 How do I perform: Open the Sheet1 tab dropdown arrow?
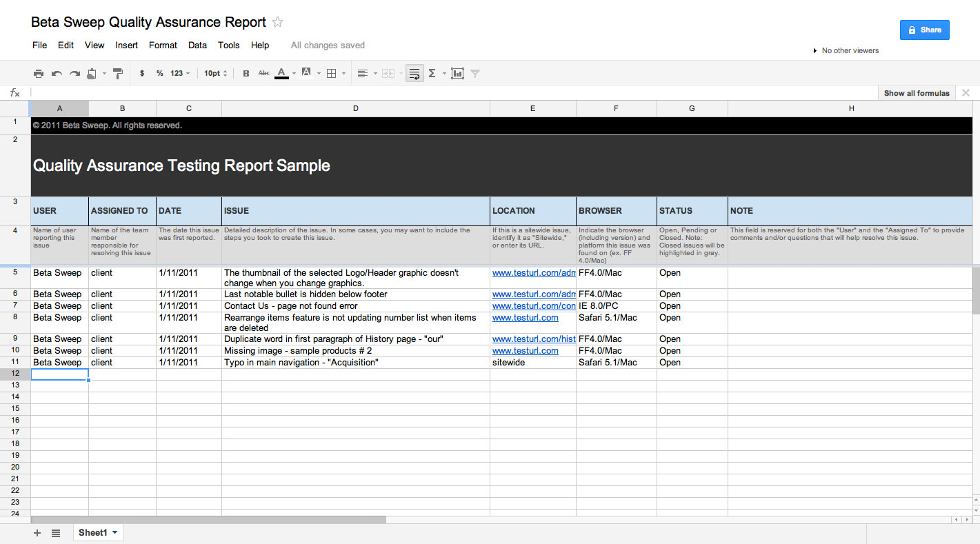[x=114, y=532]
